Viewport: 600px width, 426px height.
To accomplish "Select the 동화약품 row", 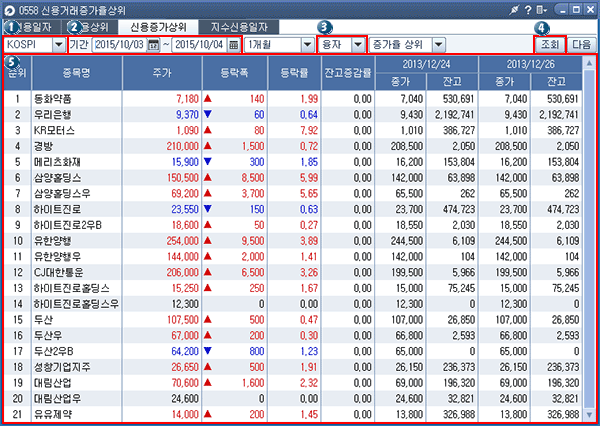I will (x=293, y=99).
